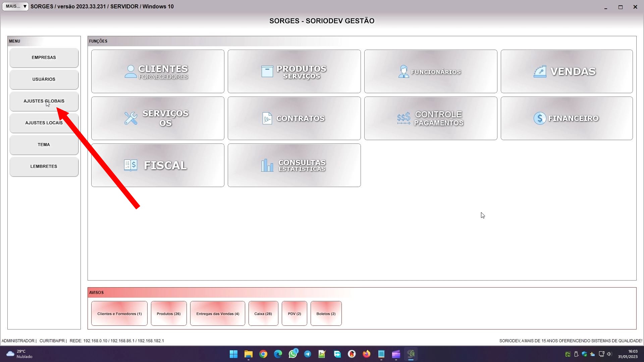The image size is (644, 362).
Task: Open Ajustes Globais from the menu
Action: 44,101
